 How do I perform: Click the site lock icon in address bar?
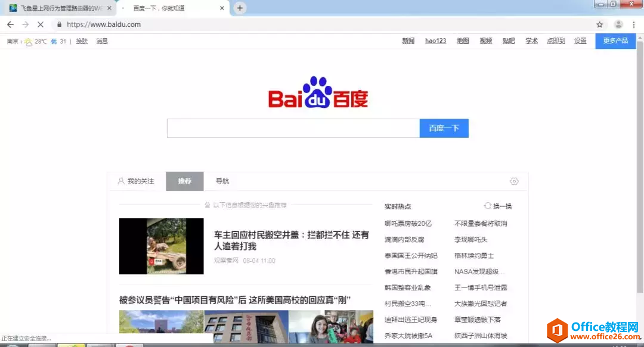click(x=59, y=24)
